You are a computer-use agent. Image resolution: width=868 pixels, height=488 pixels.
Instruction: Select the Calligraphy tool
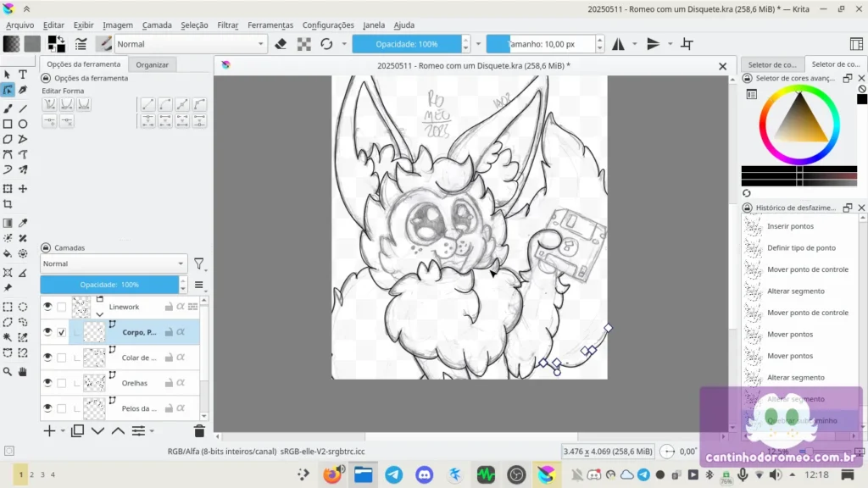pyautogui.click(x=23, y=90)
